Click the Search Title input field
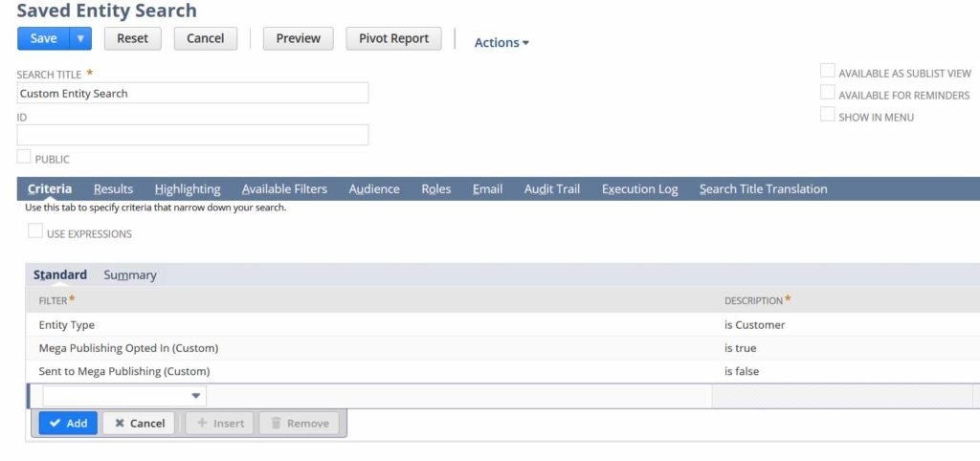 (192, 93)
